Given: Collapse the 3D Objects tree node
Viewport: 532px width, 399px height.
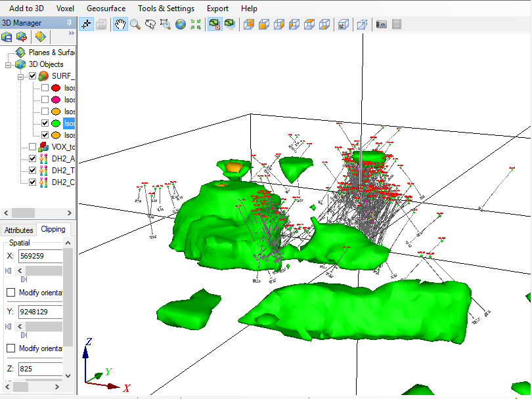Looking at the screenshot, I should tap(9, 64).
